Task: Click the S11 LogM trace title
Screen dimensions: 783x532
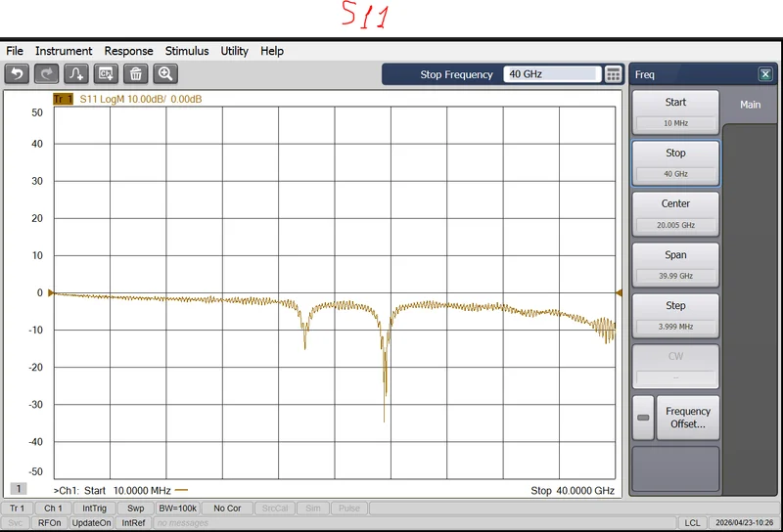Action: tap(141, 99)
